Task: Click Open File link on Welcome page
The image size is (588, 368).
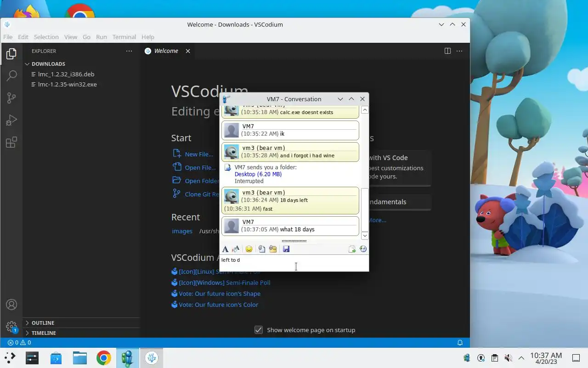Action: click(x=200, y=167)
